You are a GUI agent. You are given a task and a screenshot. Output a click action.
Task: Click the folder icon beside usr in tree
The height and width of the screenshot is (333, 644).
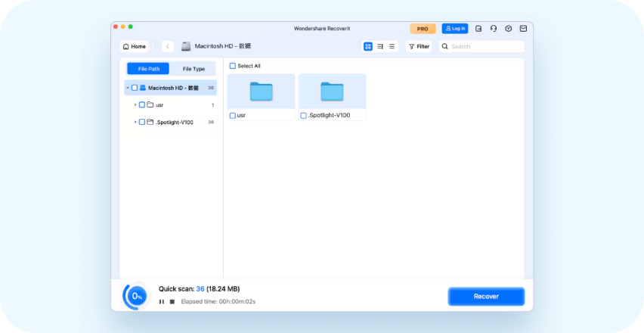pyautogui.click(x=150, y=105)
